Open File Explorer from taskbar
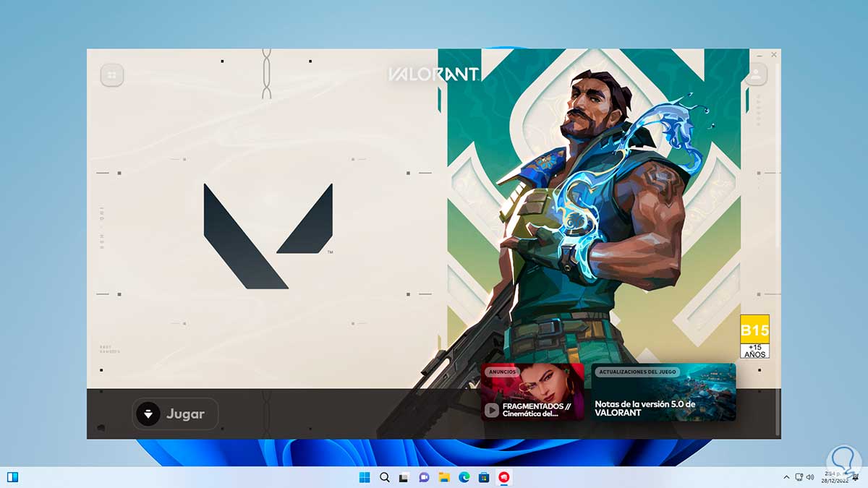Screen dimensions: 868x488 pyautogui.click(x=444, y=477)
